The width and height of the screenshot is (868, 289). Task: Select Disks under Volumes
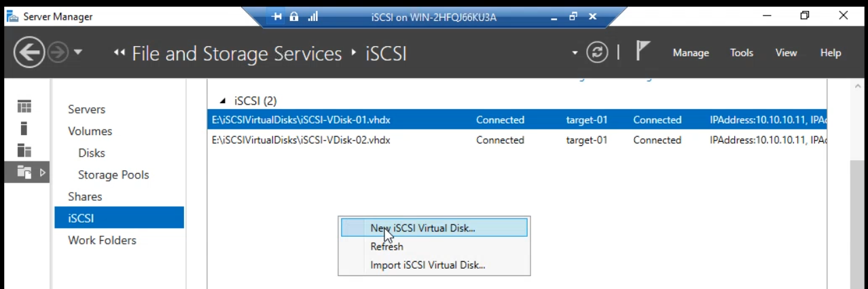pyautogui.click(x=92, y=153)
